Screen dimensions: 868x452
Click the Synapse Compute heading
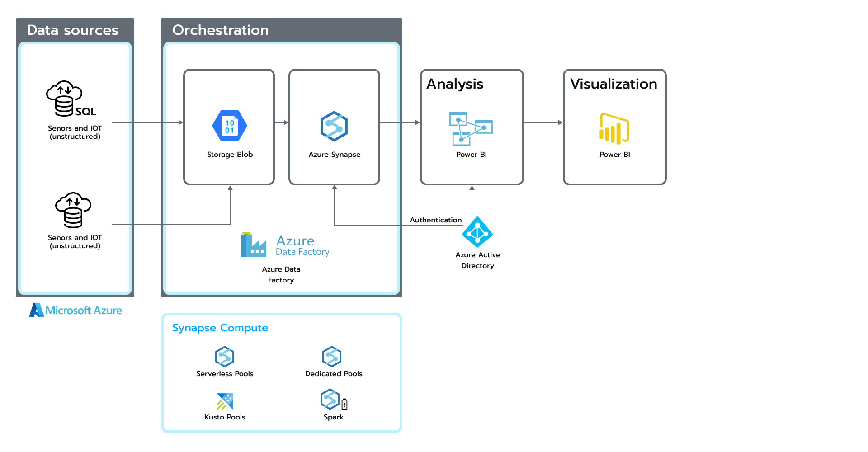[x=220, y=328]
